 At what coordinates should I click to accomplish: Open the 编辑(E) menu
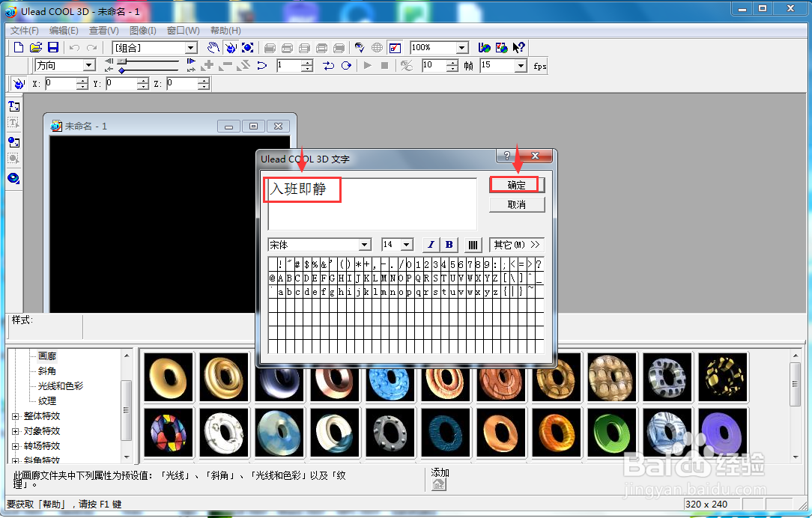tap(64, 31)
